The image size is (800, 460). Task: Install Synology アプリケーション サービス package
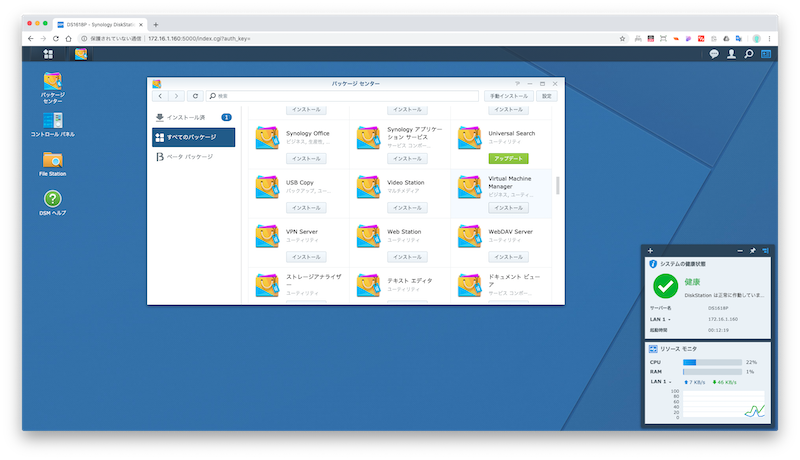point(407,159)
